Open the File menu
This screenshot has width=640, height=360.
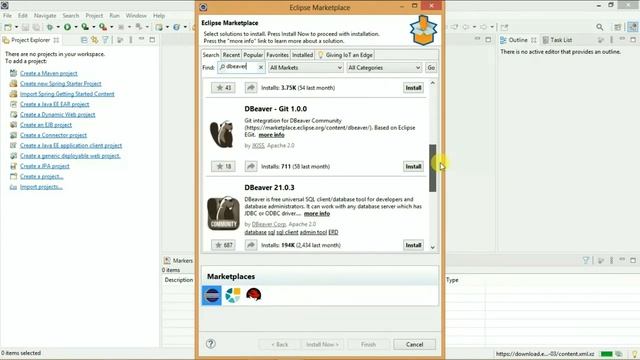(x=7, y=16)
